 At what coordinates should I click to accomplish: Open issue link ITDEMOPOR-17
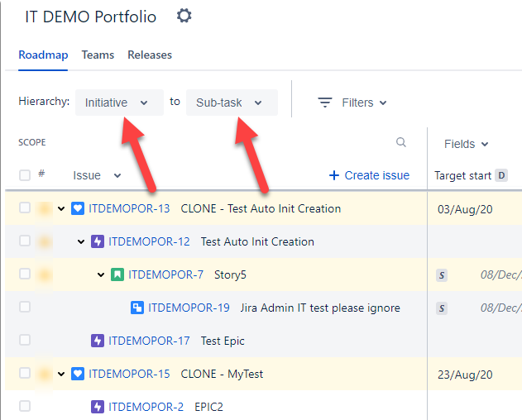149,341
